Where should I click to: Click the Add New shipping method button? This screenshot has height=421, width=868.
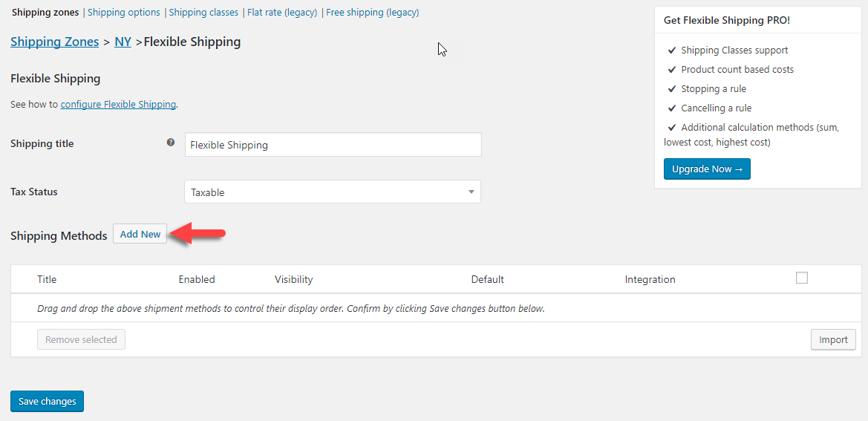140,234
